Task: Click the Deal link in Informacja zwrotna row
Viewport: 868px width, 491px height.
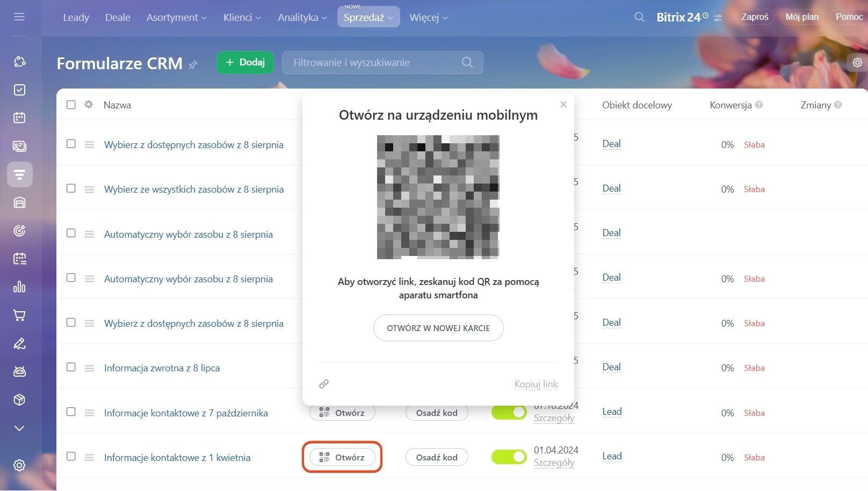Action: (611, 367)
